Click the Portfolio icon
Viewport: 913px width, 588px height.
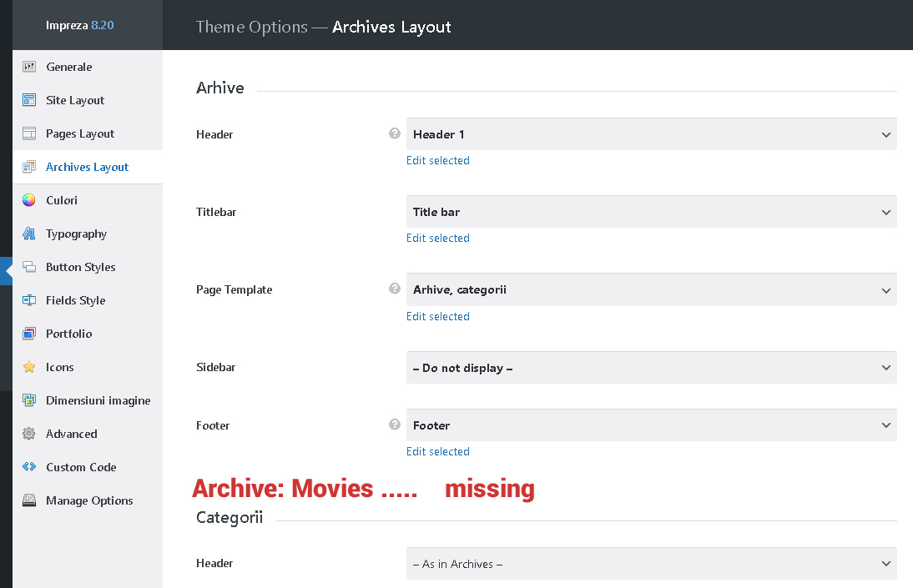(x=29, y=334)
